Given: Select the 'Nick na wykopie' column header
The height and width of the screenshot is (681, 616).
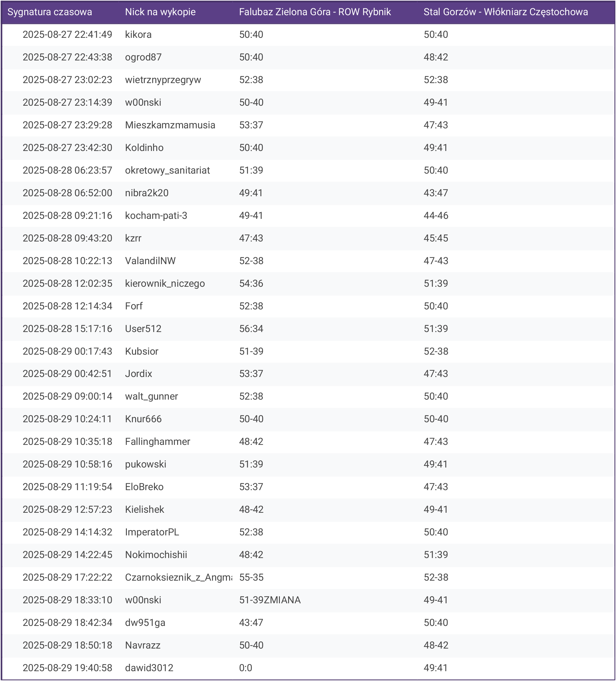Looking at the screenshot, I should [x=160, y=12].
